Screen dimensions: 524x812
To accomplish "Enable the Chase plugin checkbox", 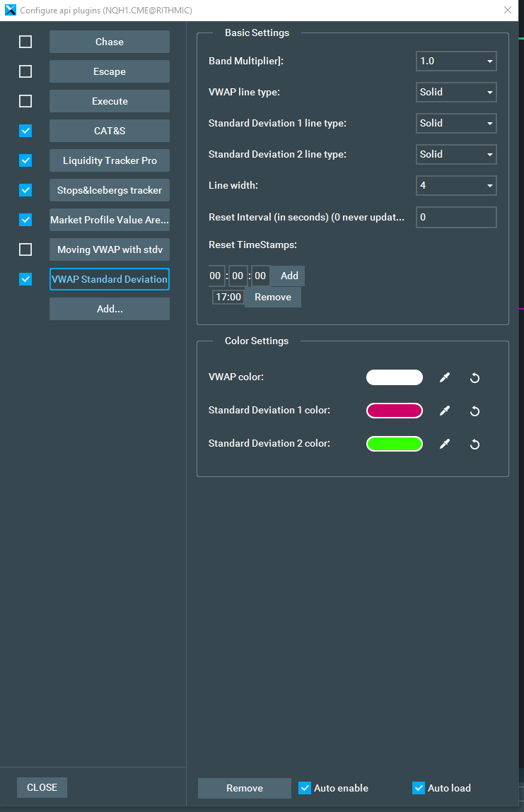I will (25, 42).
